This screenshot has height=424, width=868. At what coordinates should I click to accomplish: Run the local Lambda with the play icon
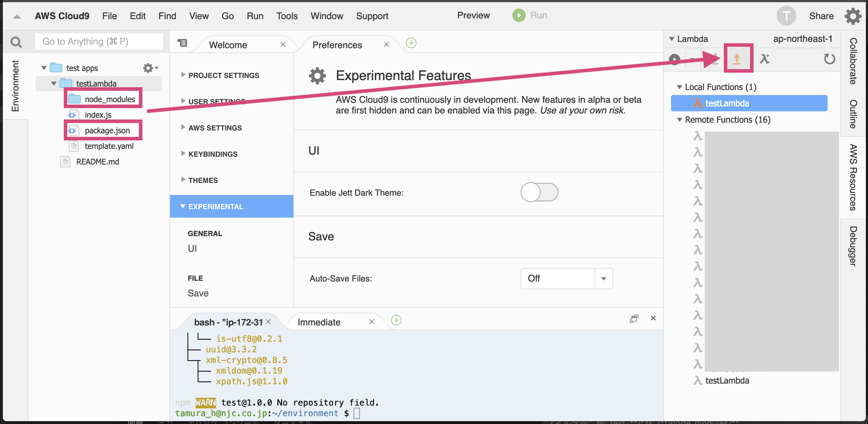[x=675, y=59]
